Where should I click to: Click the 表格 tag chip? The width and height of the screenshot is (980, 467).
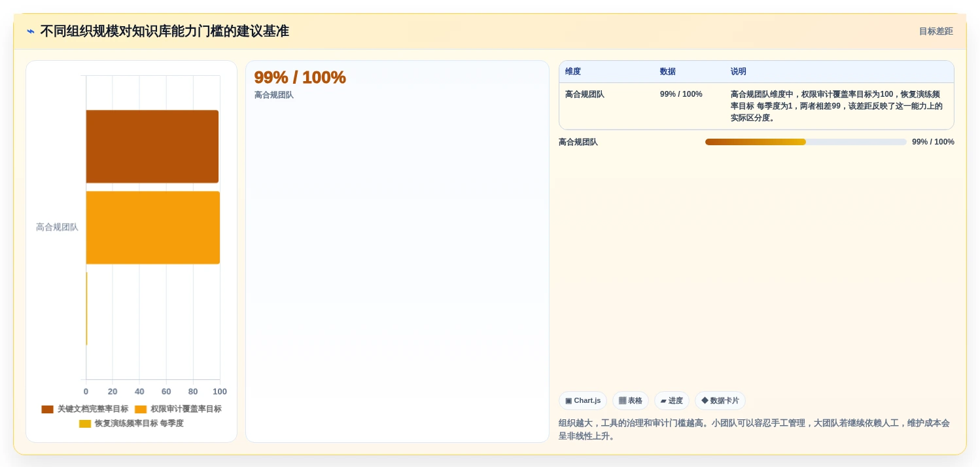pyautogui.click(x=631, y=401)
